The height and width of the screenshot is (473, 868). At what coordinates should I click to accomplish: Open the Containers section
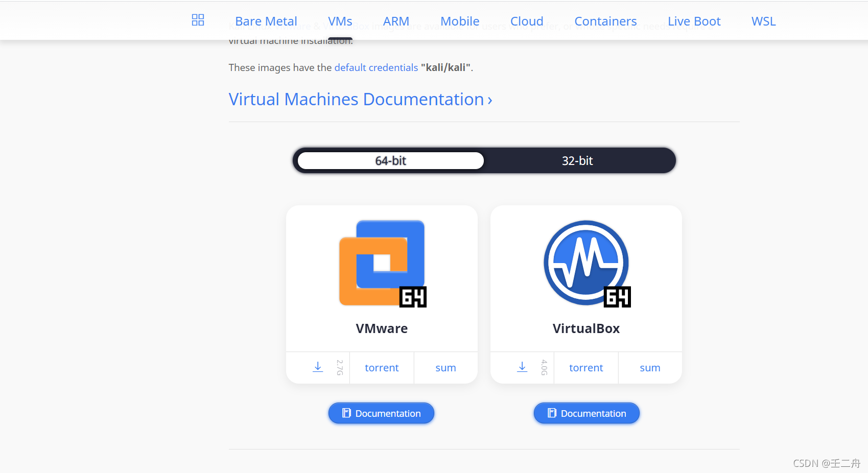coord(605,21)
